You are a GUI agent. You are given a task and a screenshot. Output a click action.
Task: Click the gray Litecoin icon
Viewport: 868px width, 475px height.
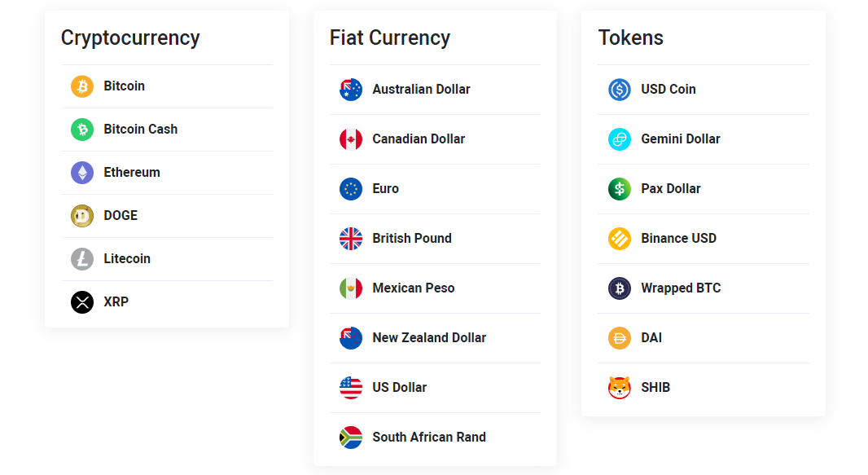click(x=82, y=259)
